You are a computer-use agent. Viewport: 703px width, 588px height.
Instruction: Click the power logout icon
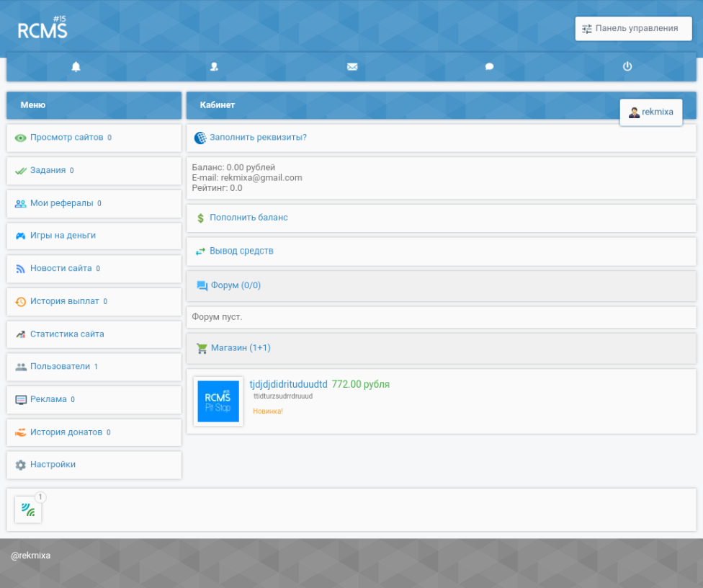[x=627, y=67]
